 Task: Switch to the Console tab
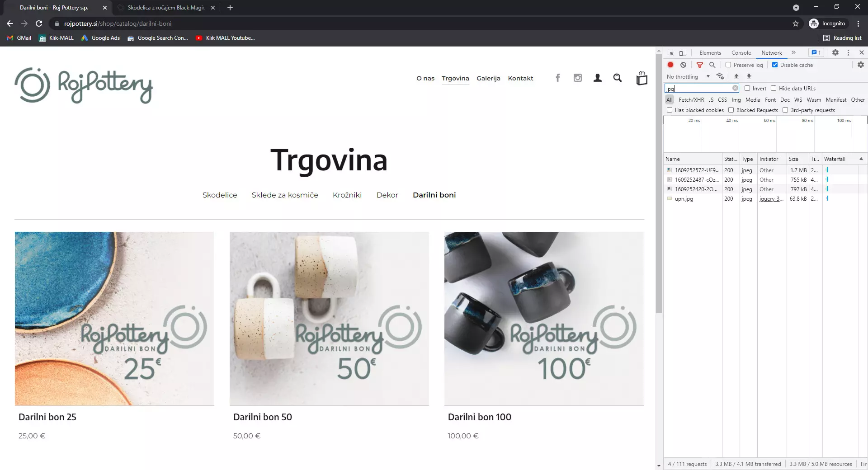tap(741, 53)
